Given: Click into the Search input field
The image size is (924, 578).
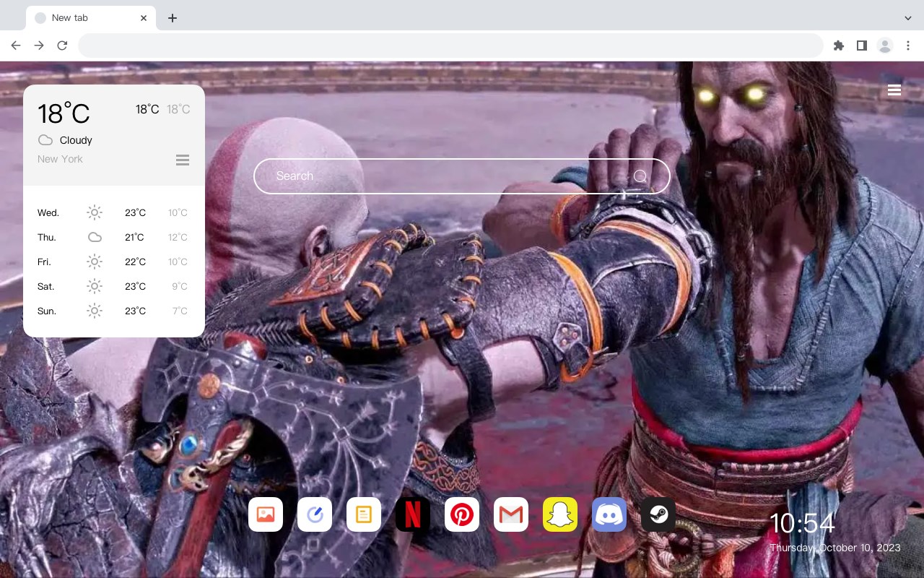Looking at the screenshot, I should coord(462,176).
